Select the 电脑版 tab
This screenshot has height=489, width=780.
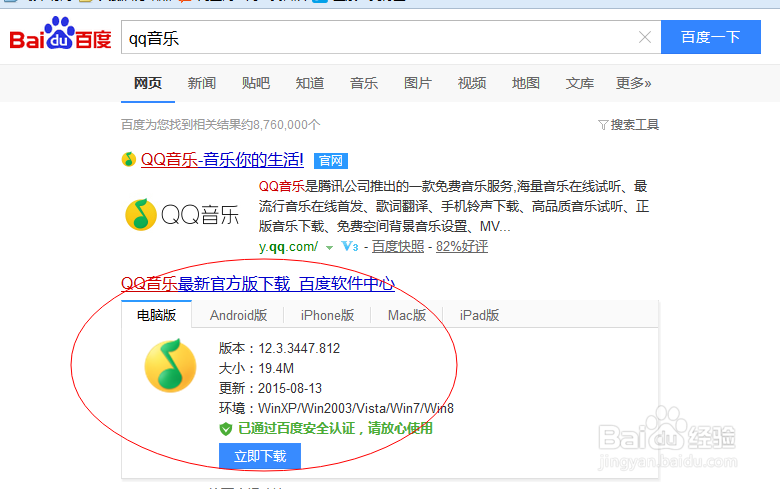pyautogui.click(x=156, y=315)
